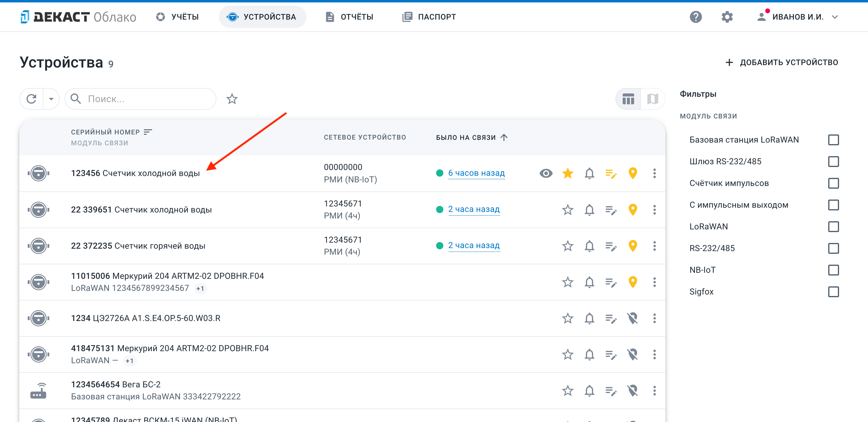Edit notes for device 11015006
Viewport: 868px width, 422px height.
pos(611,282)
